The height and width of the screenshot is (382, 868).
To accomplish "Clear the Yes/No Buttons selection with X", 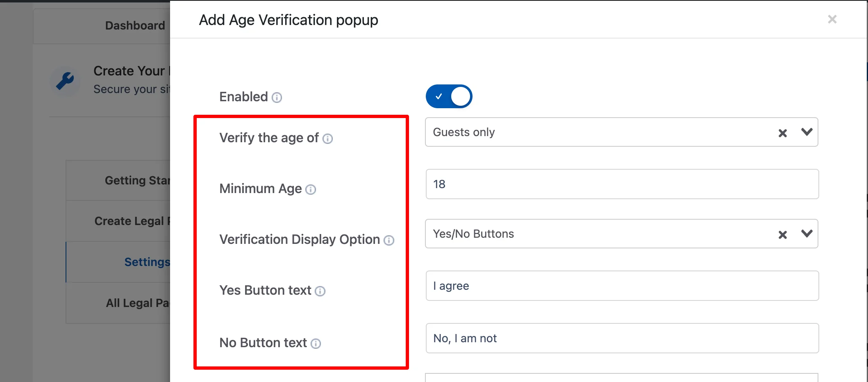I will [783, 235].
